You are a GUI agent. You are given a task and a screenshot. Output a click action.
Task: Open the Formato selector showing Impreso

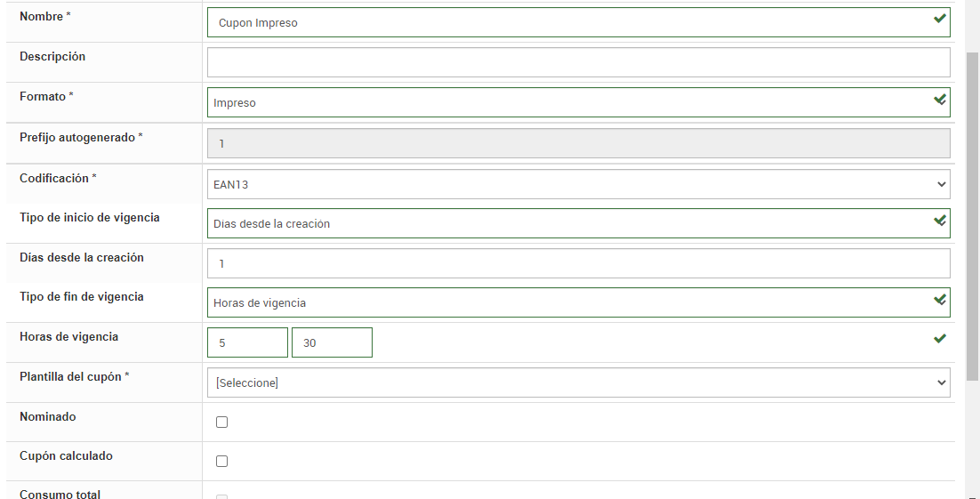click(x=569, y=102)
